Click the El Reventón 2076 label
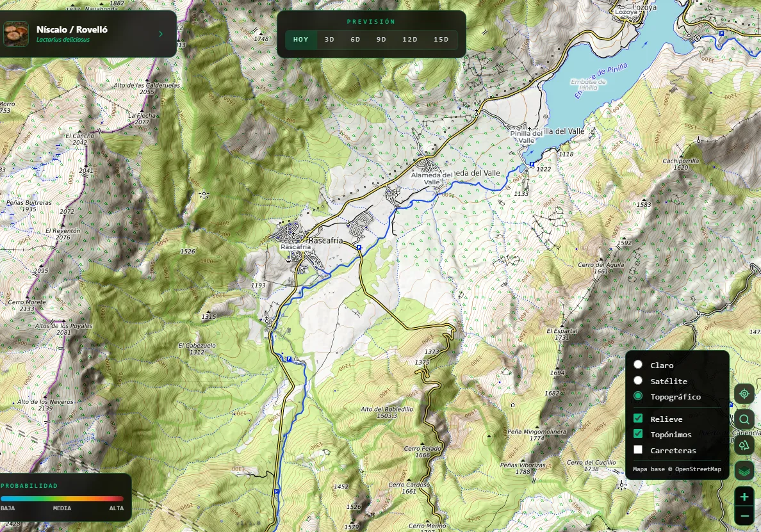This screenshot has height=532, width=761. coord(63,234)
